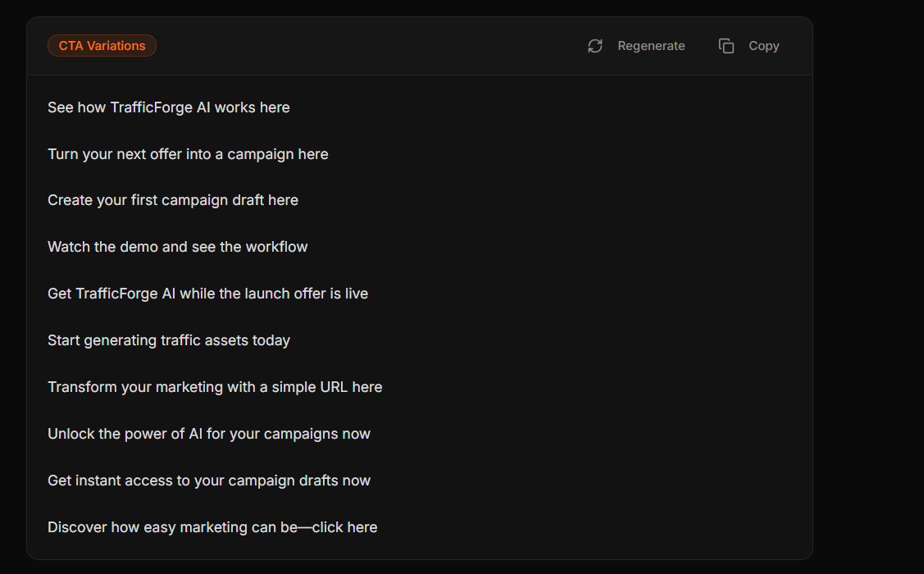Select "Create your first campaign draft here" line
Viewport: 924px width, 574px height.
[173, 200]
